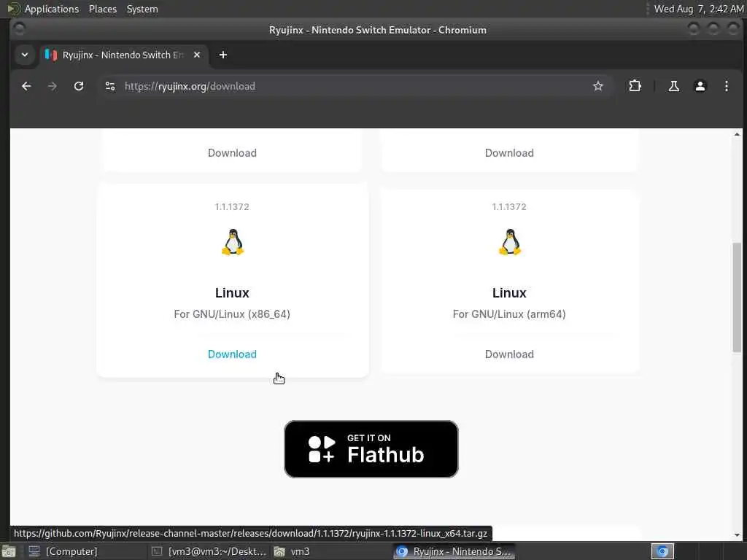Open the Places menu
747x560 pixels.
pyautogui.click(x=102, y=9)
